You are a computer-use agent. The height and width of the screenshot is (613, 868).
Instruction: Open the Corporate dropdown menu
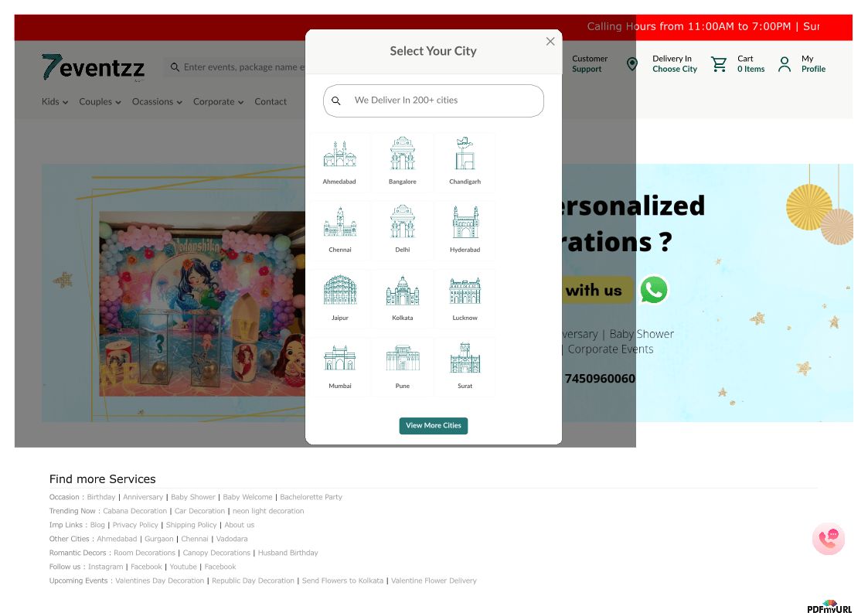pyautogui.click(x=218, y=102)
